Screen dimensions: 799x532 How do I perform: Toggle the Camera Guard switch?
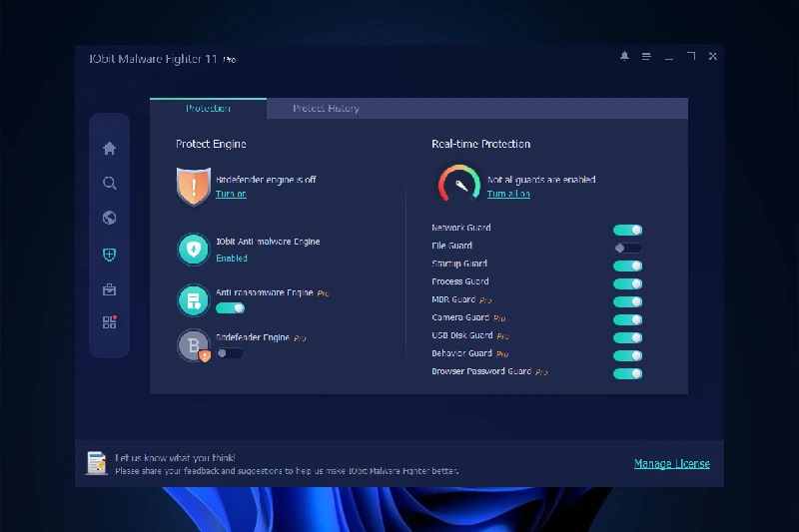click(627, 319)
